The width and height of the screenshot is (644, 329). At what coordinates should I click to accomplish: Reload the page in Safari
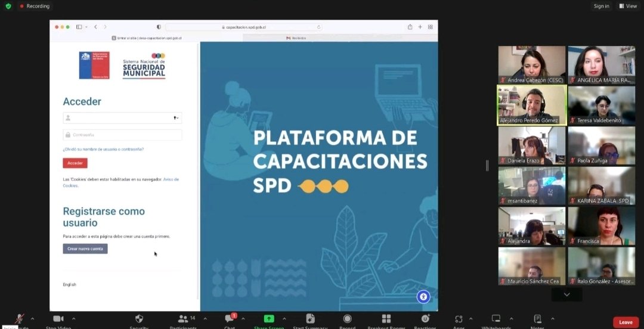point(318,27)
